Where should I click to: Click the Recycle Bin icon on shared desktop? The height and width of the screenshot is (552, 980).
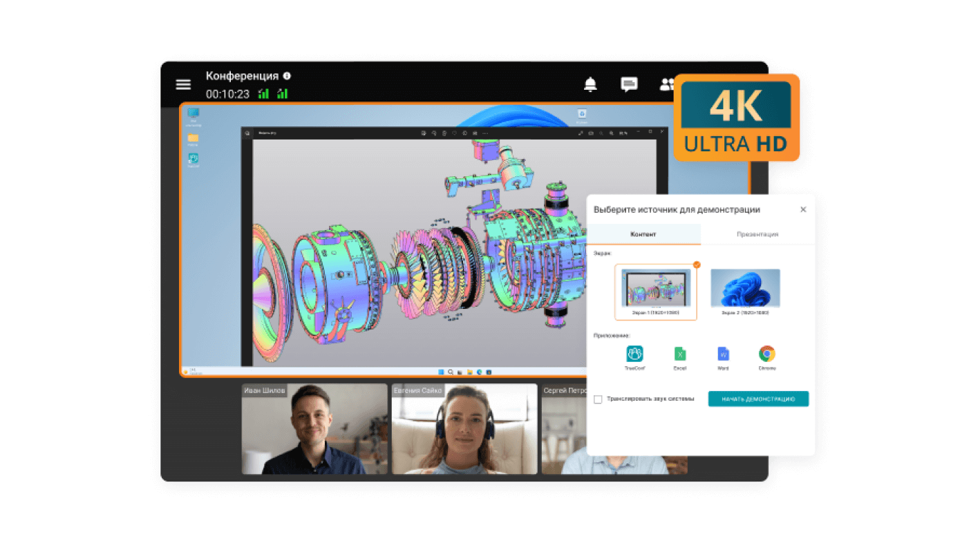pos(582,114)
